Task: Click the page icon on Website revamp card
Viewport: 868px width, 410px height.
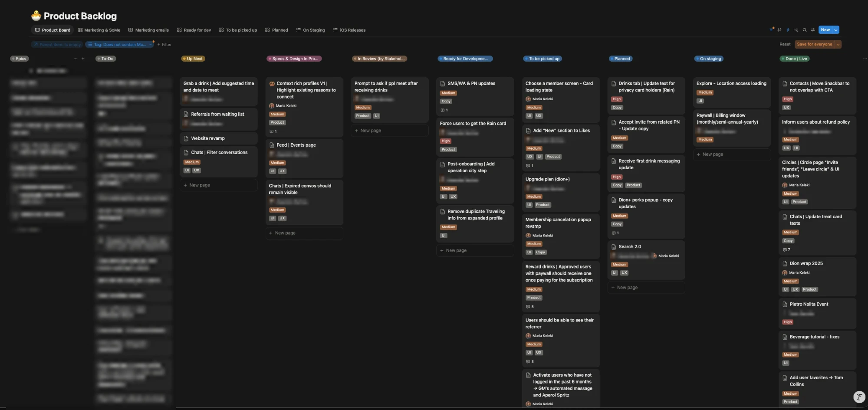Action: [186, 138]
